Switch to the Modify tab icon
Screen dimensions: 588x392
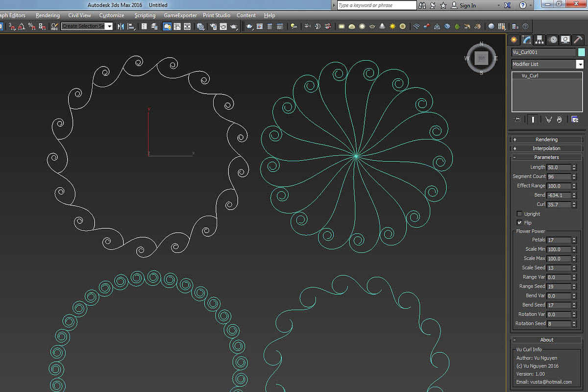(526, 40)
